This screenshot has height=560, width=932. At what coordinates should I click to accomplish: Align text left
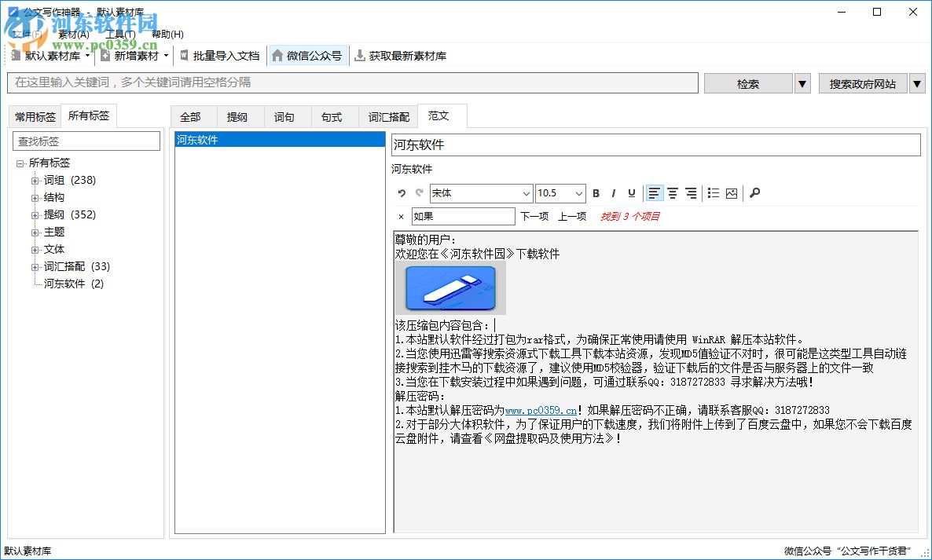[654, 193]
